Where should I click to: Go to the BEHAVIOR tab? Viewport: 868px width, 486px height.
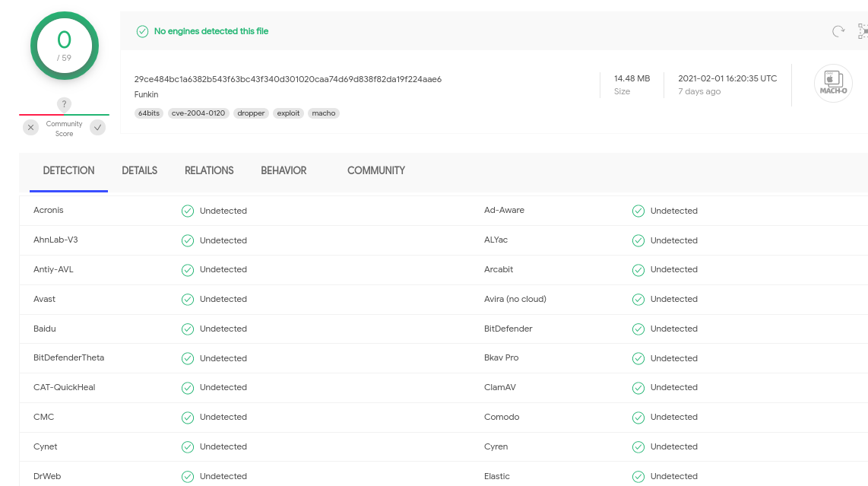click(x=284, y=170)
